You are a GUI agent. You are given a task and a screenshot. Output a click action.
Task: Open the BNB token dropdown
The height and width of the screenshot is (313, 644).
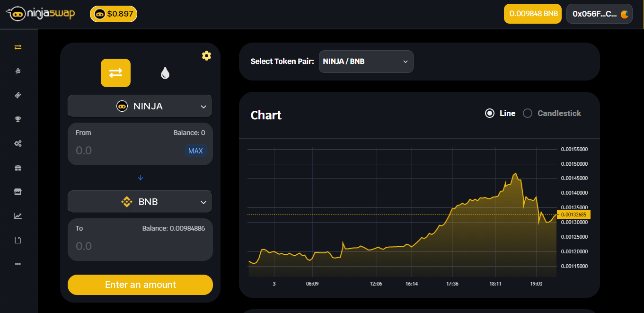[x=140, y=202]
